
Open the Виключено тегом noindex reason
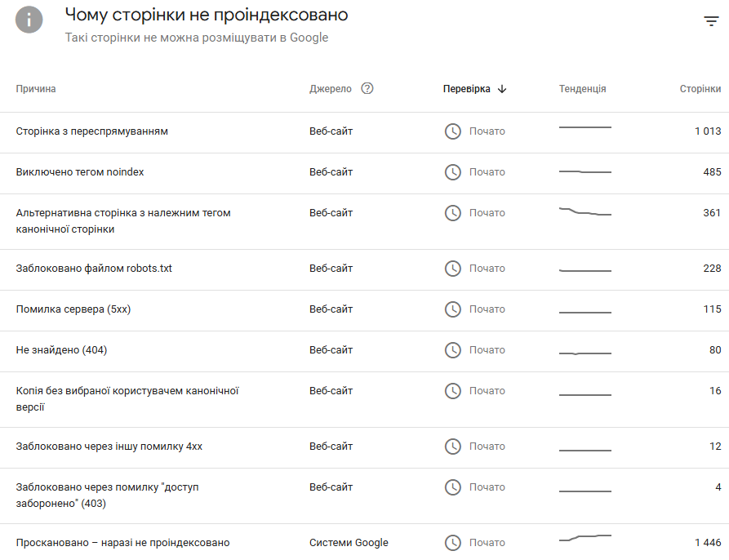pyautogui.click(x=80, y=172)
